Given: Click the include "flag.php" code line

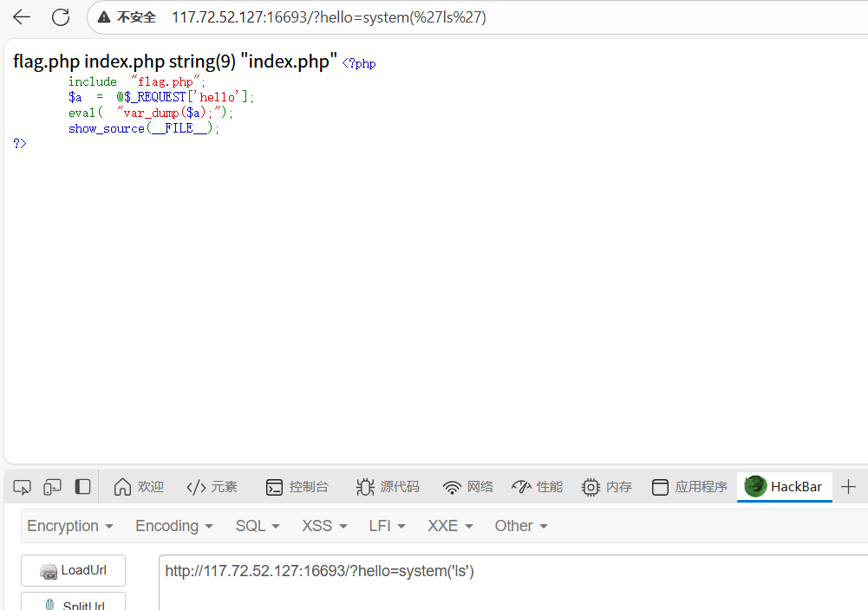Looking at the screenshot, I should click(x=137, y=81).
